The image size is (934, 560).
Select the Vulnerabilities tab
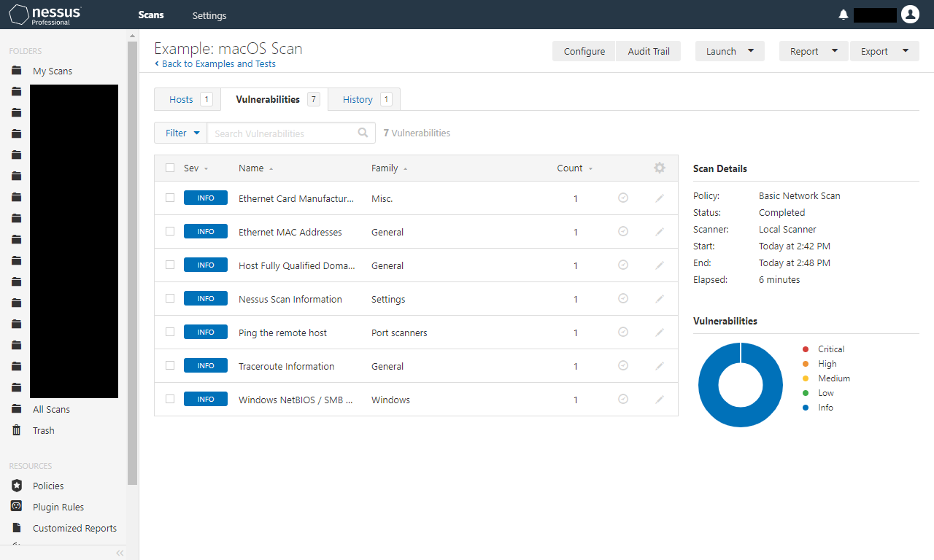274,99
